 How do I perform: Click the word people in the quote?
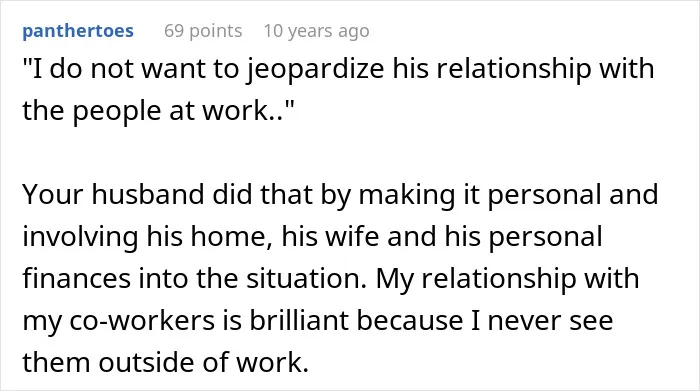point(117,111)
